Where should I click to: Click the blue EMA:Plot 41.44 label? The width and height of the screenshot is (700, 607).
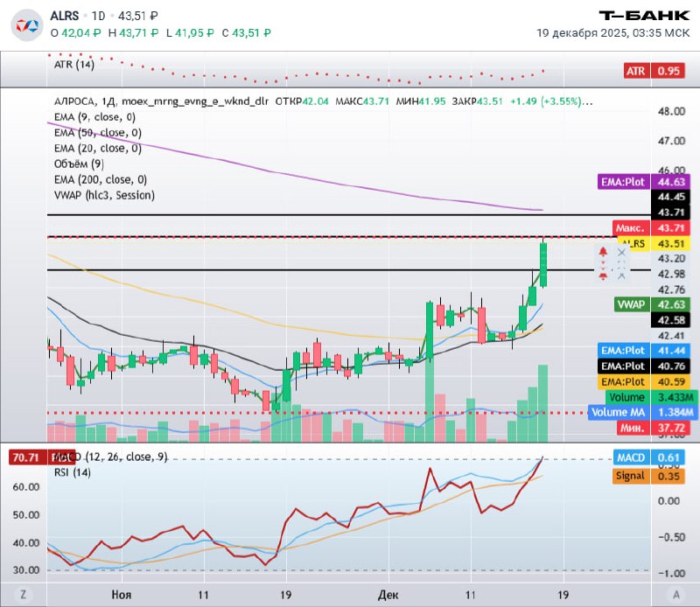pos(644,351)
